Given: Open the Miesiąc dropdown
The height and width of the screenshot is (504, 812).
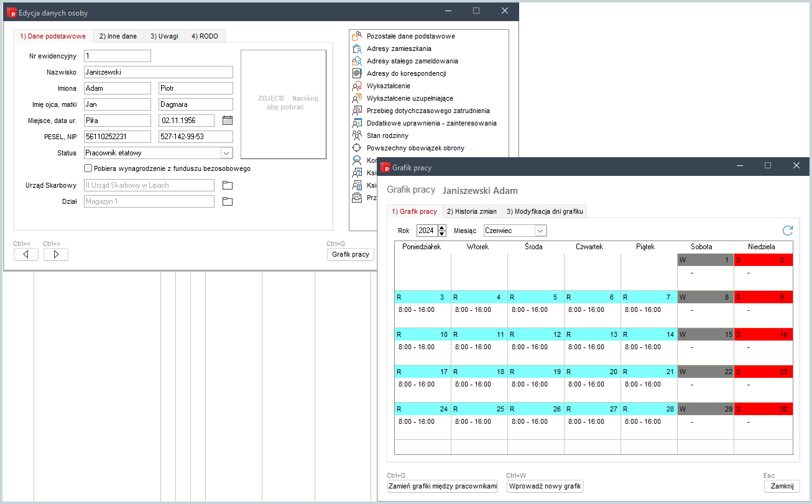Looking at the screenshot, I should pos(541,231).
